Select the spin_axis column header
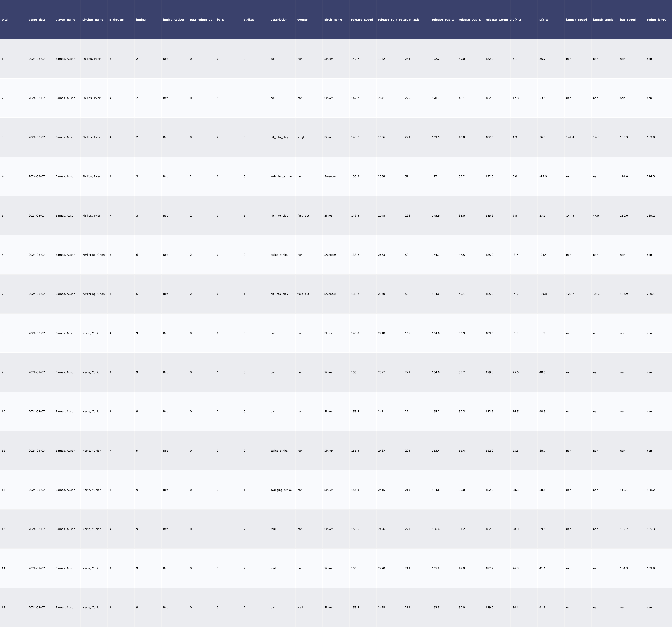 pyautogui.click(x=412, y=20)
